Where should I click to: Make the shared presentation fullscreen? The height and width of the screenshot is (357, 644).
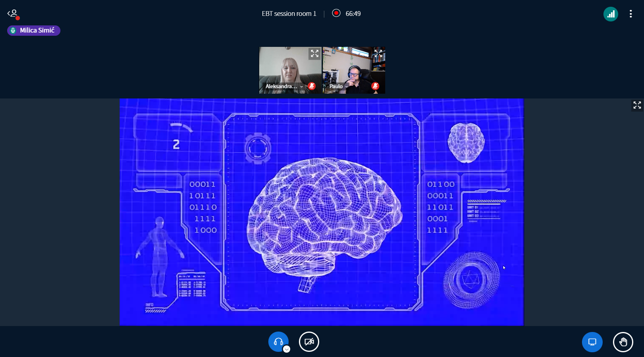click(637, 105)
